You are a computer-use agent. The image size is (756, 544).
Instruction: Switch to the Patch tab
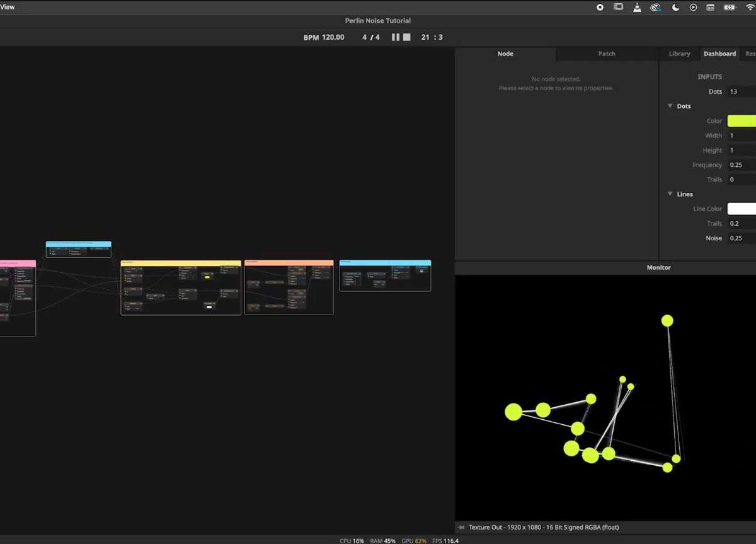(x=607, y=54)
